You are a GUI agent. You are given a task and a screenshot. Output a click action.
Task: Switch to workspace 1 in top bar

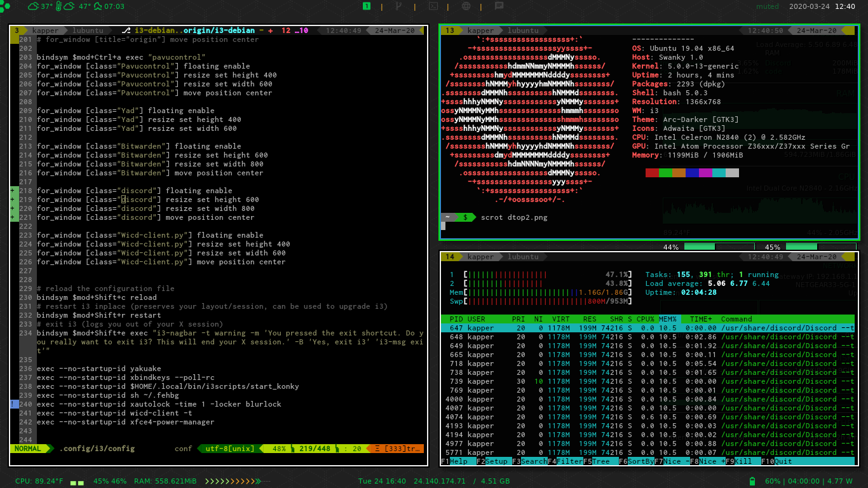point(367,6)
